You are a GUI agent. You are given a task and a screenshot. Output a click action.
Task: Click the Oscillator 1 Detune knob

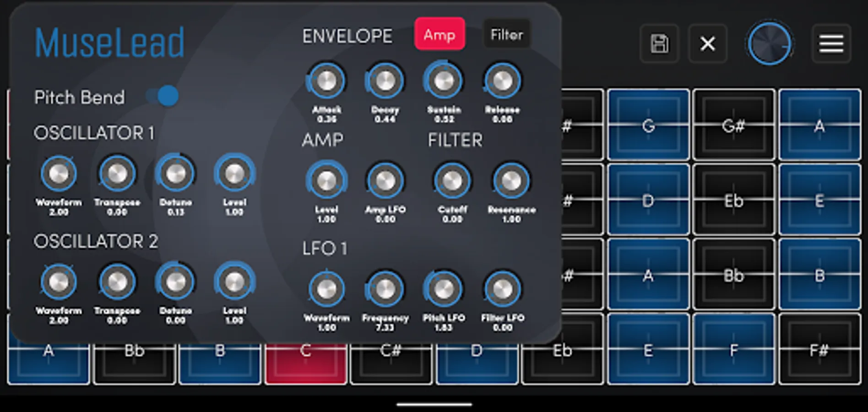176,173
